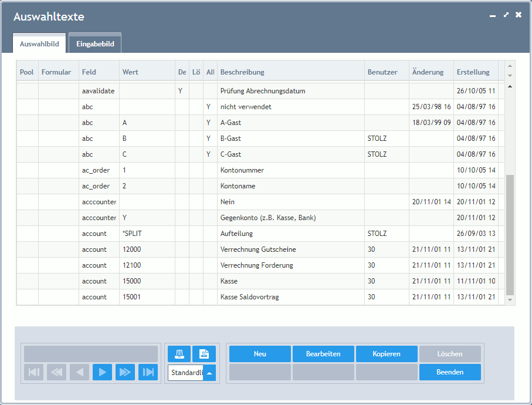The image size is (532, 405).
Task: Select the Kasse Saldovortrag row
Action: click(260, 297)
